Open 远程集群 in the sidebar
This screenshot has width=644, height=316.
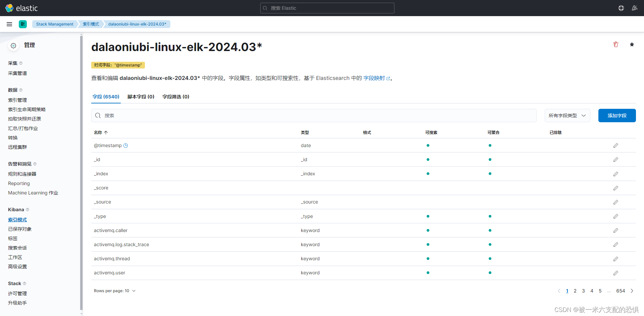click(x=17, y=147)
